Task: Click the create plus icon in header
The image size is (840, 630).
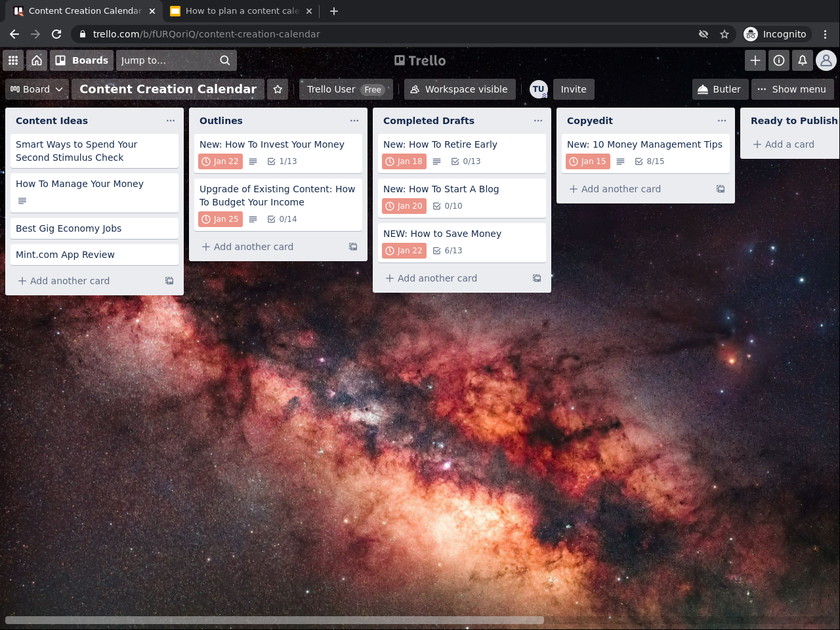Action: coord(755,60)
